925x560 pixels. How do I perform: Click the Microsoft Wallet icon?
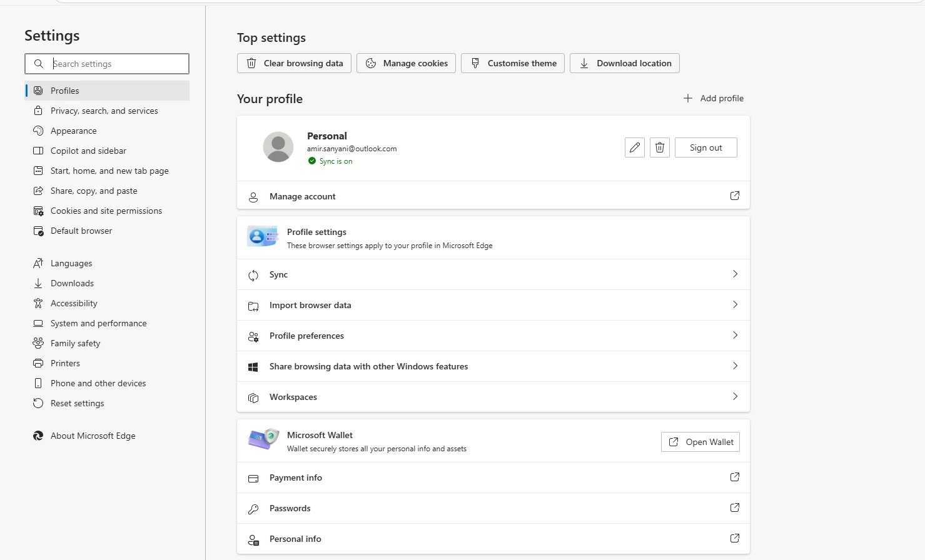coord(263,439)
